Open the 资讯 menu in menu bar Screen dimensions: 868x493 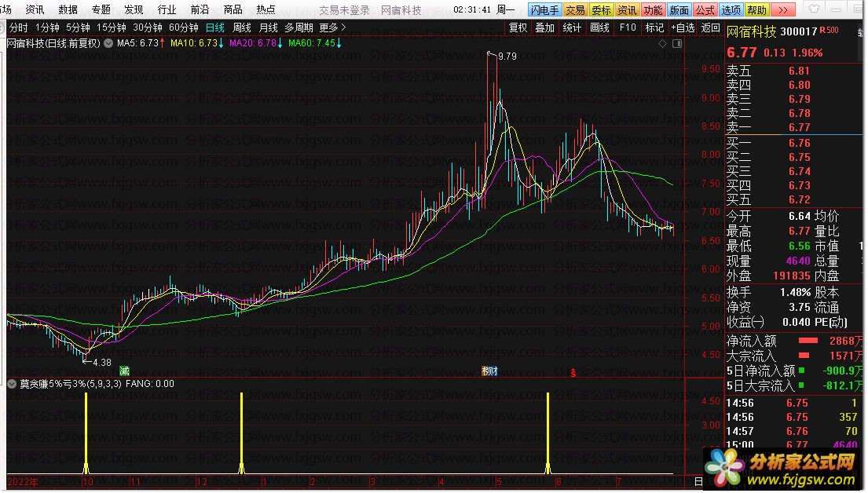click(35, 9)
